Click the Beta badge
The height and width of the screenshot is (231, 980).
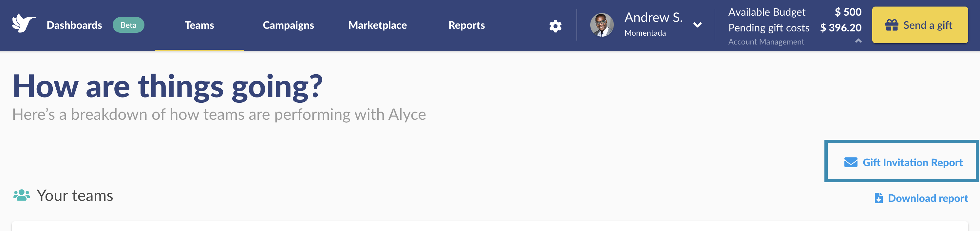(x=128, y=25)
